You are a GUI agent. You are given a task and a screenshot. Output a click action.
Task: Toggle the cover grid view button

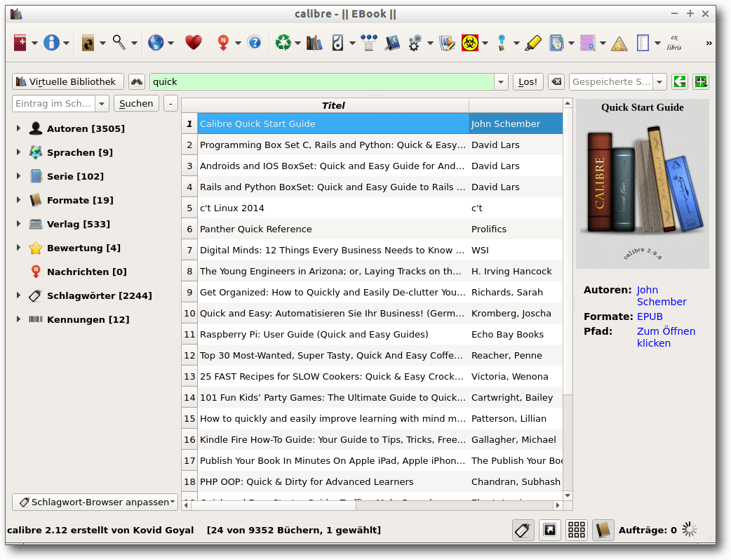576,530
